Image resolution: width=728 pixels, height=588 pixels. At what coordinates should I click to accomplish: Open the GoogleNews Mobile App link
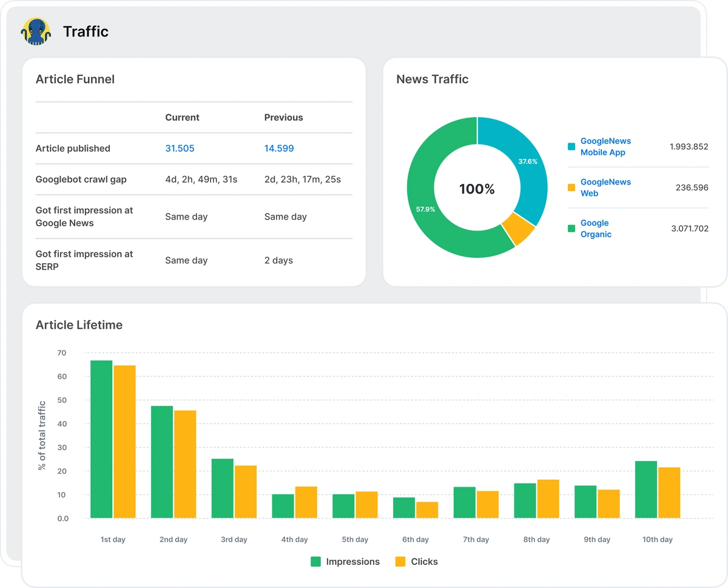click(x=605, y=147)
